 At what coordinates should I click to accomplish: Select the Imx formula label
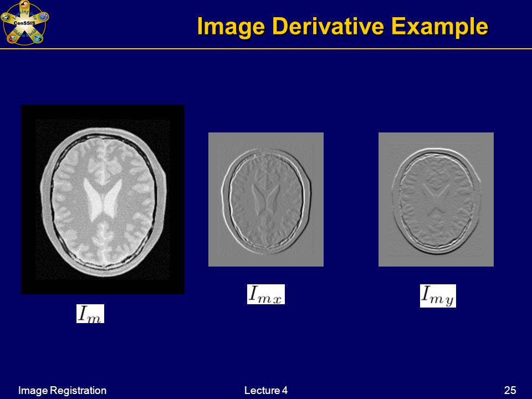(266, 294)
